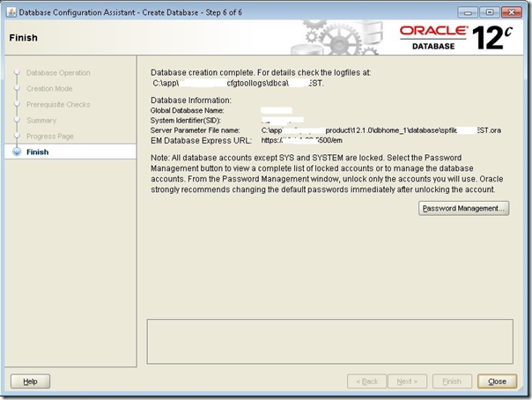The image size is (532, 400).
Task: Click the 'Global Database Name:' label
Action: 187,111
